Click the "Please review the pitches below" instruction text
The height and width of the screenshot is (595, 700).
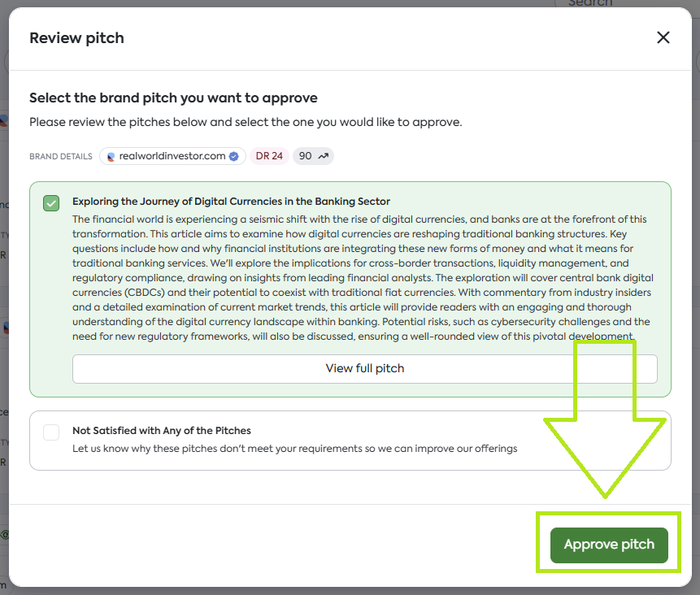[x=245, y=123]
